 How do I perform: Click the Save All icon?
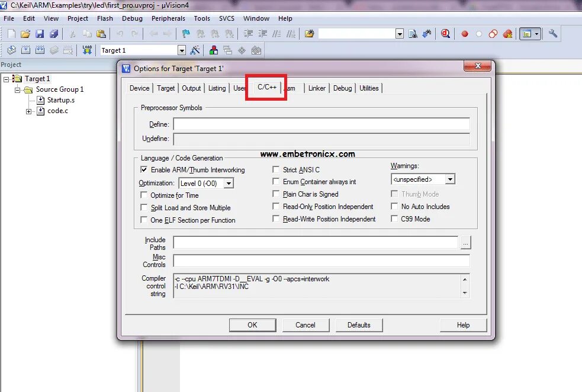click(54, 34)
